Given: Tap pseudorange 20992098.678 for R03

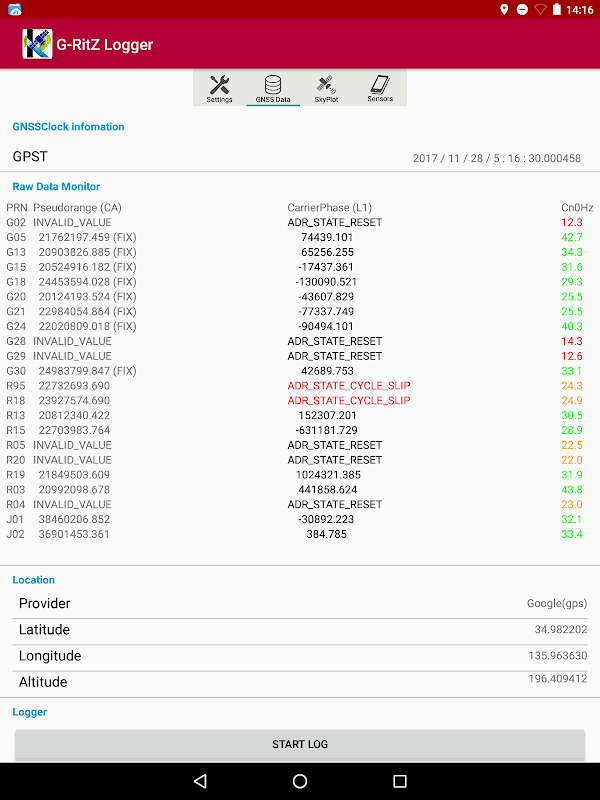Looking at the screenshot, I should (74, 489).
